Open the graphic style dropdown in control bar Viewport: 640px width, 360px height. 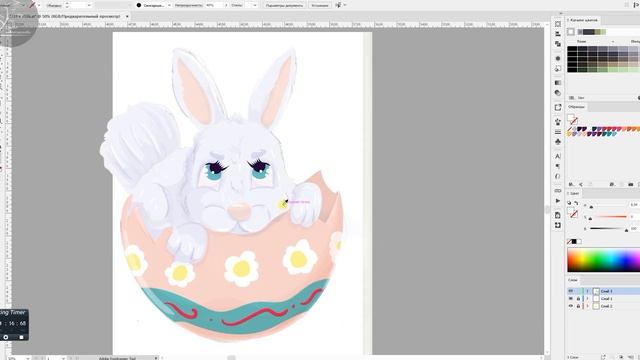[x=255, y=5]
